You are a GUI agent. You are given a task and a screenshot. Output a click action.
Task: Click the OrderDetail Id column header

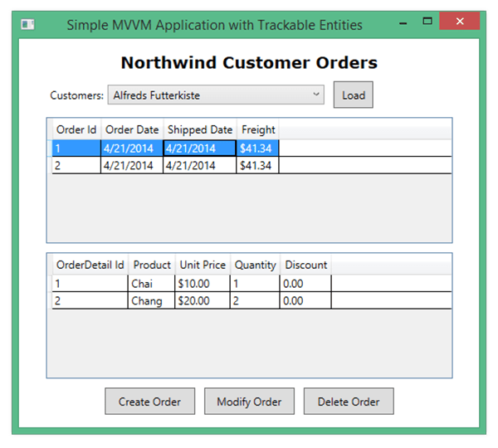tap(90, 265)
